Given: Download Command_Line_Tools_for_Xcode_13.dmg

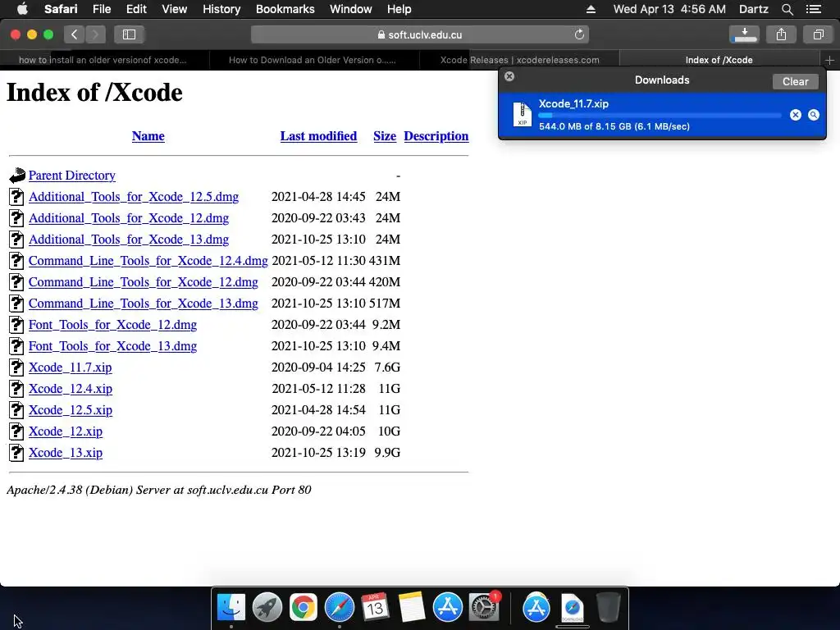Looking at the screenshot, I should click(143, 304).
